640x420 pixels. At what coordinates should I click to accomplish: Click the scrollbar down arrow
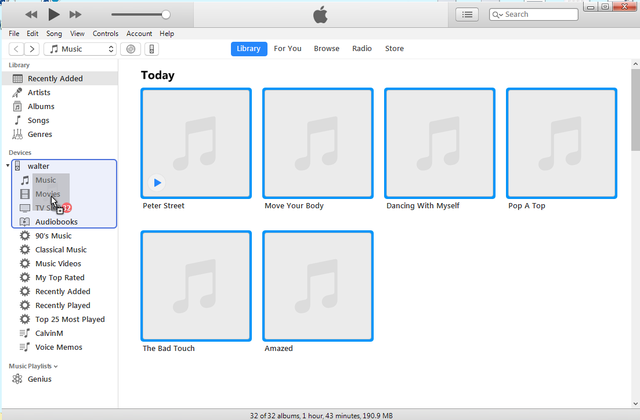tap(636, 404)
